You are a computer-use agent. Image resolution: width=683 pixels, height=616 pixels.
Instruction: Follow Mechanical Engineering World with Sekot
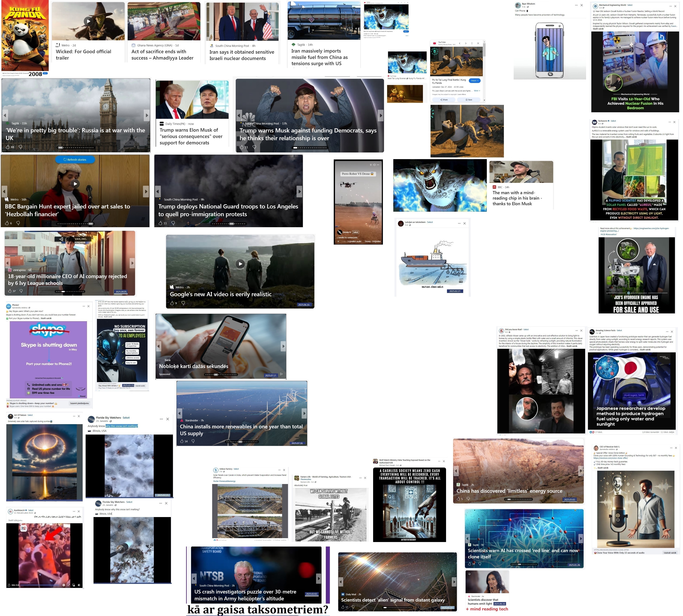[x=630, y=5]
